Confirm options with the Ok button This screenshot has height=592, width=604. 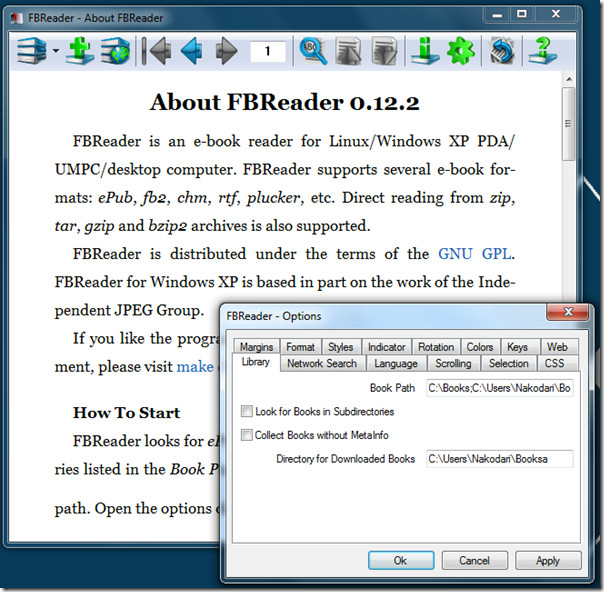click(x=401, y=560)
